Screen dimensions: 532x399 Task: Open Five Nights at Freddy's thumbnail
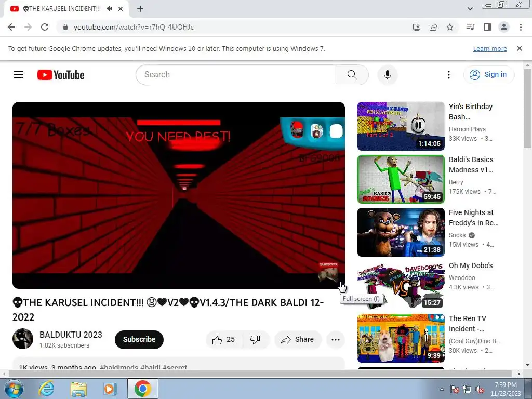pos(401,232)
